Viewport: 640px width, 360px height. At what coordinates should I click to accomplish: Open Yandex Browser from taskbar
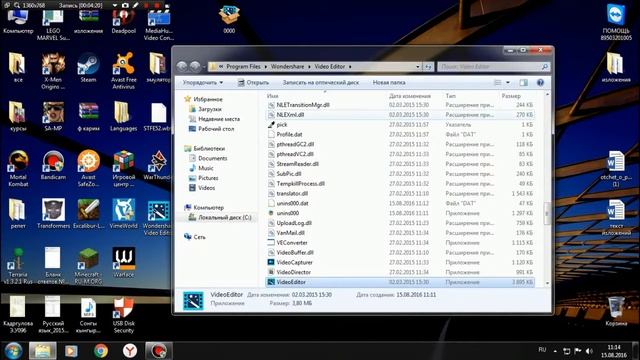click(129, 351)
